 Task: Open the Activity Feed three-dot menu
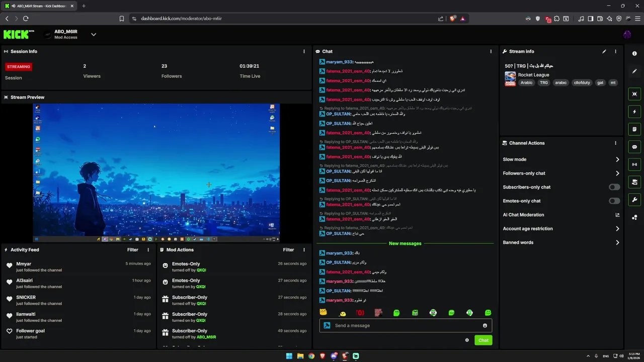click(148, 249)
